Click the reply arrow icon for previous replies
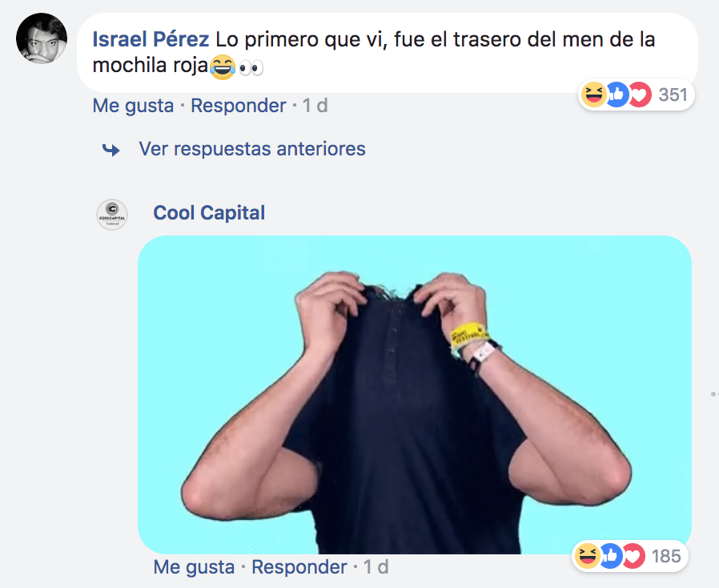This screenshot has width=719, height=588. [111, 150]
